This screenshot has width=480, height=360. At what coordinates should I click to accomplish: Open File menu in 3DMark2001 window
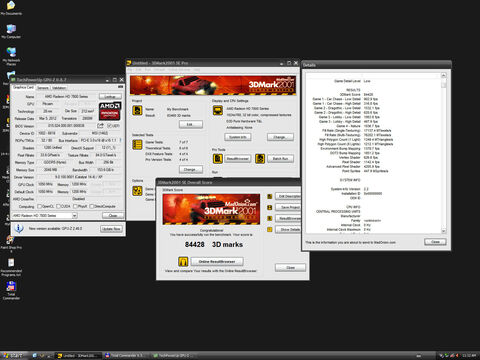[129, 70]
